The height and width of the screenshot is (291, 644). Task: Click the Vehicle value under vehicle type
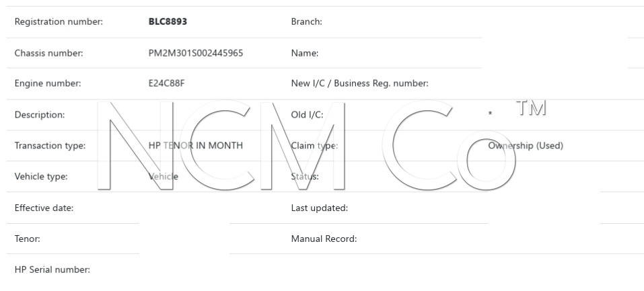coord(164,177)
